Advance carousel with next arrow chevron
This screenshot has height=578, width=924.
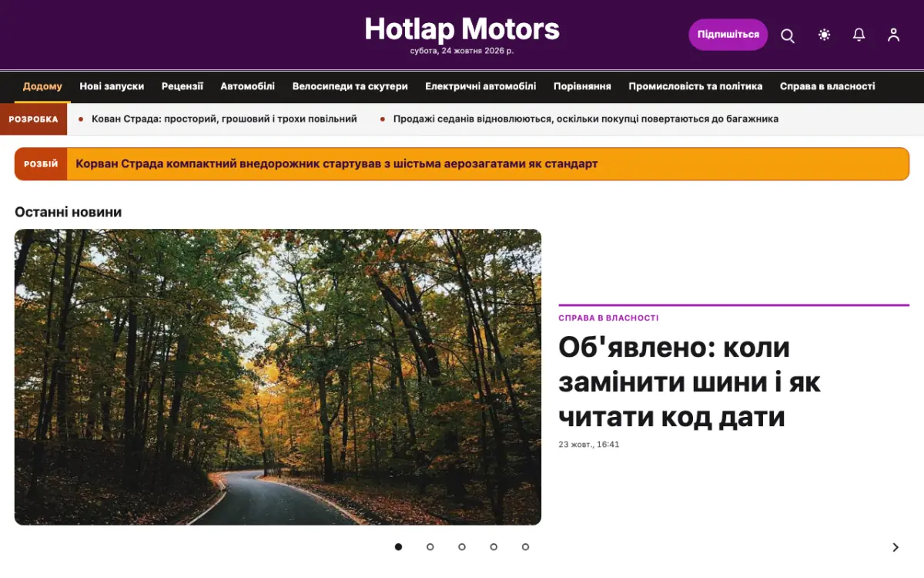(x=896, y=547)
